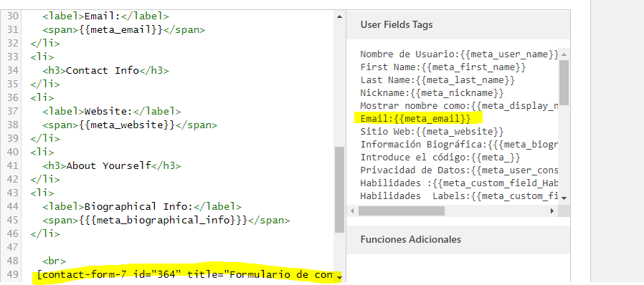Click line 34 Contact Info heading code
644x285 pixels.
pyautogui.click(x=105, y=70)
